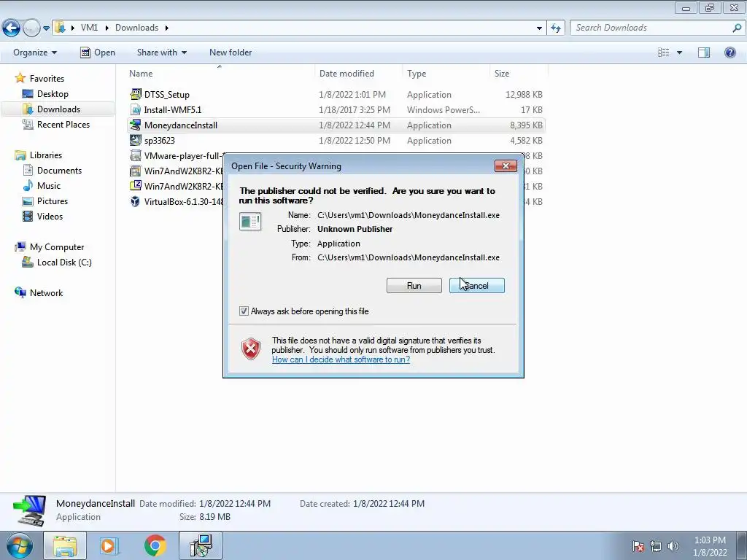The image size is (747, 560).
Task: Expand the arrow after Downloads breadcrumb
Action: 167,28
